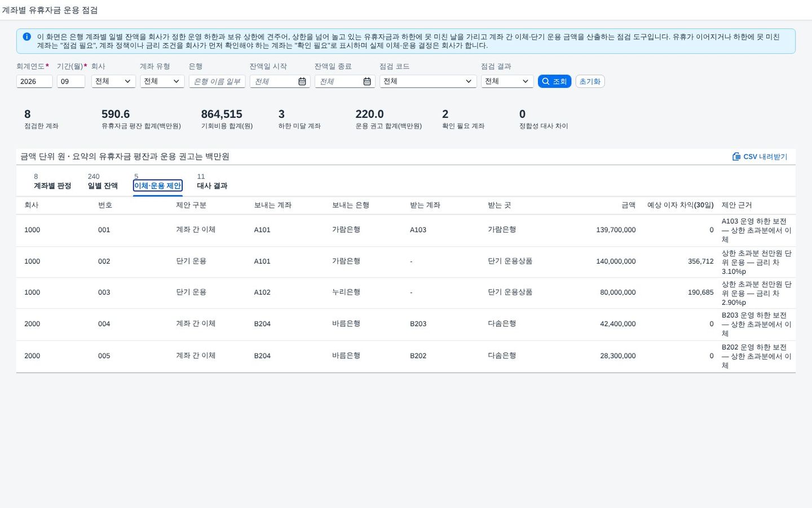The height and width of the screenshot is (508, 812).
Task: Click the 864,515 기회비용 합계 figure
Action: [222, 114]
